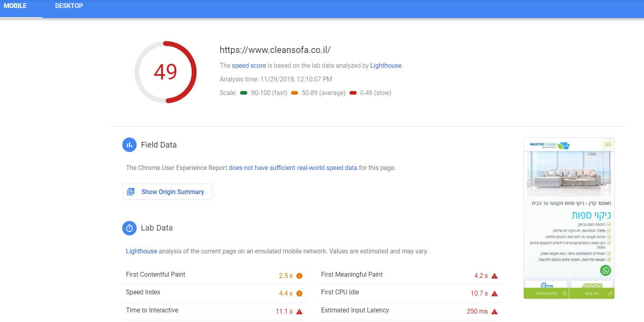Click the First Contentful Paint orange info icon
644x322 pixels.
pos(299,276)
